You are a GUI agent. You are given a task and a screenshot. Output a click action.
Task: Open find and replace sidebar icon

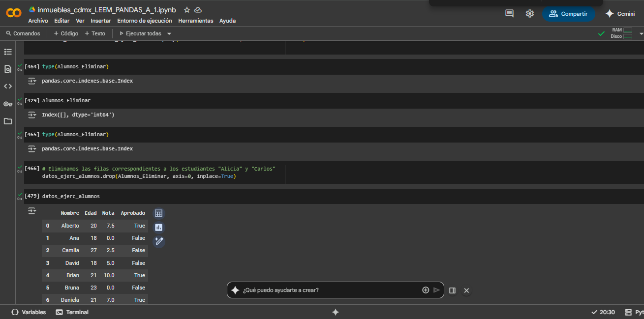pyautogui.click(x=8, y=69)
